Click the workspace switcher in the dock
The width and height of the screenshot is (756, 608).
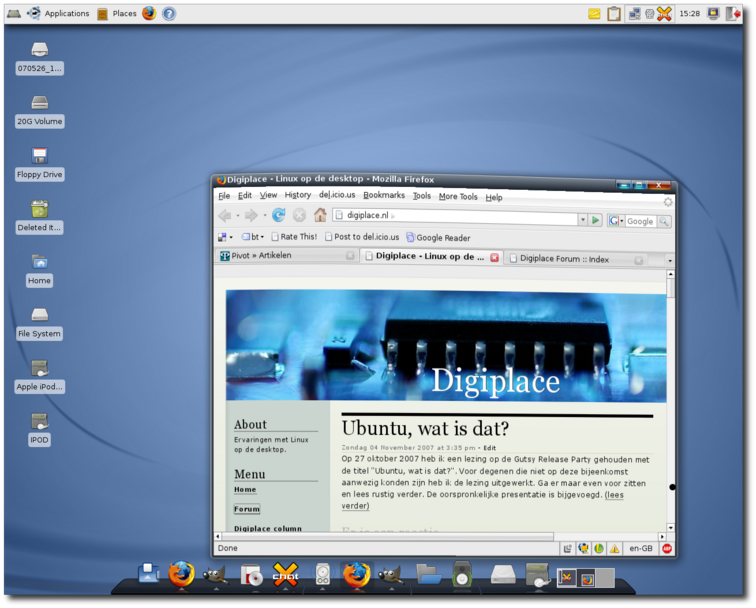[585, 578]
